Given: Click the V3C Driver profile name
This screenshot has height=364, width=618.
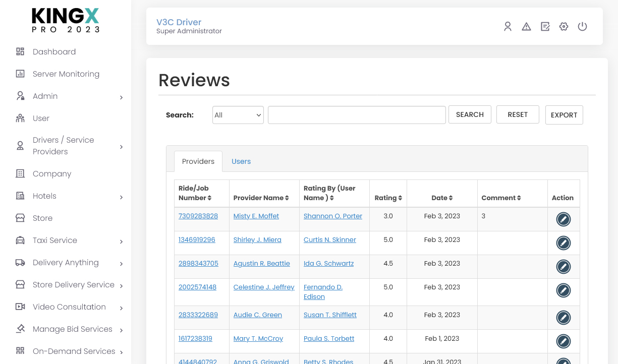Looking at the screenshot, I should (179, 22).
